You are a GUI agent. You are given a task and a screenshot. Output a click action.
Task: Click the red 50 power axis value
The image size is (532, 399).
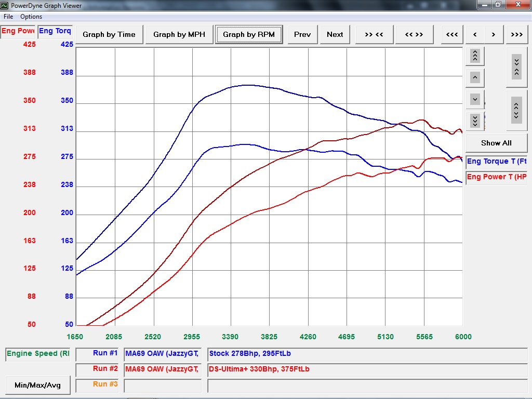[x=32, y=324]
